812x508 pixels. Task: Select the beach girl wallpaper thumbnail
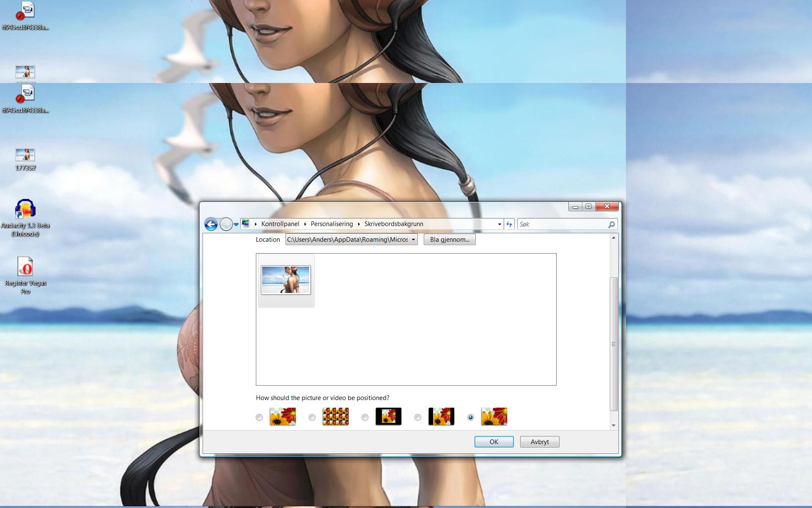286,280
